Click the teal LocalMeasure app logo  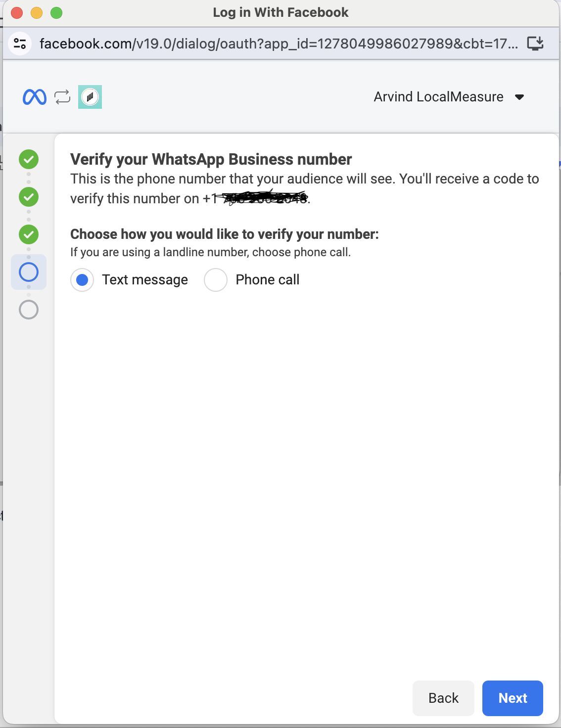90,97
